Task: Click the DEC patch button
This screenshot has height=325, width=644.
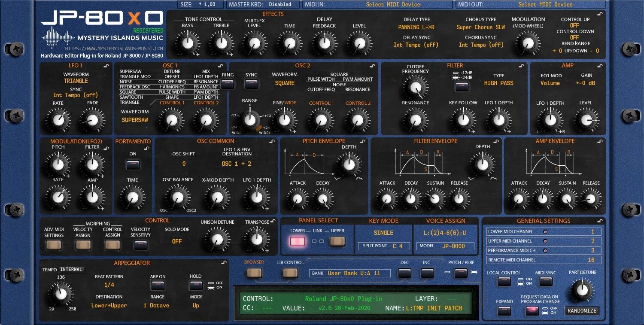Action: click(x=404, y=273)
